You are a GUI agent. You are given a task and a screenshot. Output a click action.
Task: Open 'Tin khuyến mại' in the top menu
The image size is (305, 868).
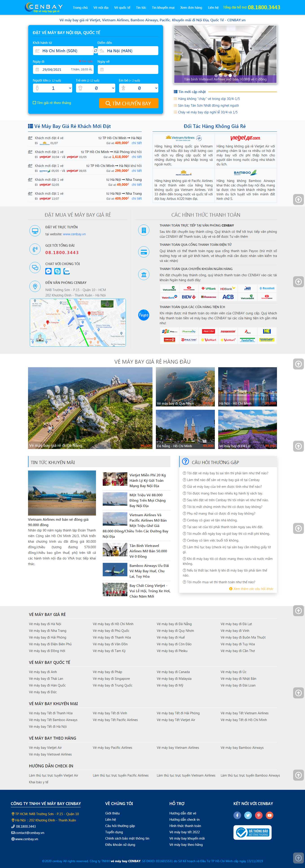click(x=163, y=7)
